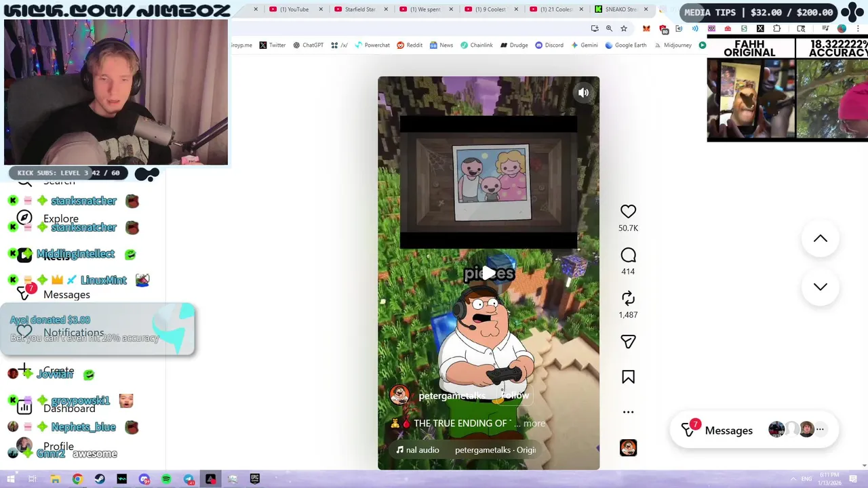Expand reel caption with more link
868x488 pixels.
pyautogui.click(x=534, y=423)
